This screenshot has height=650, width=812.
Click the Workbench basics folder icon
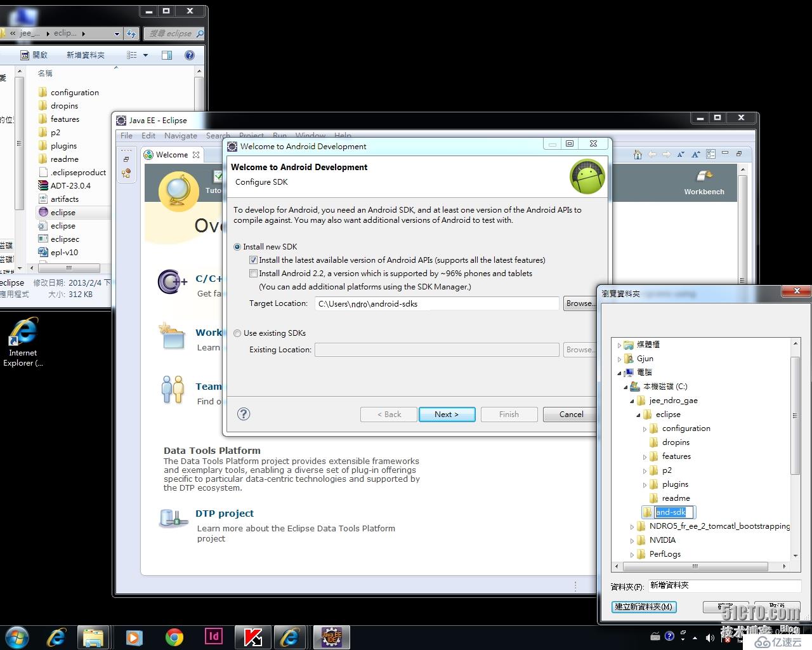click(x=172, y=336)
